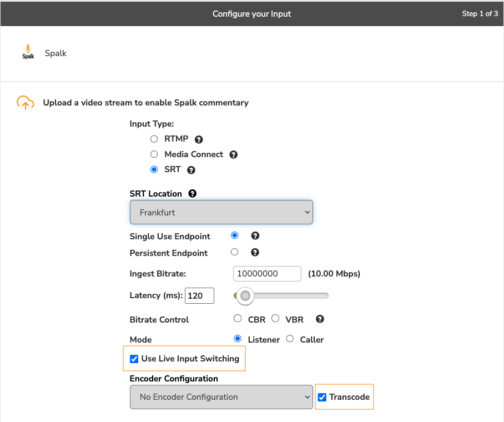Click the Bitrate Control help icon

pyautogui.click(x=320, y=319)
